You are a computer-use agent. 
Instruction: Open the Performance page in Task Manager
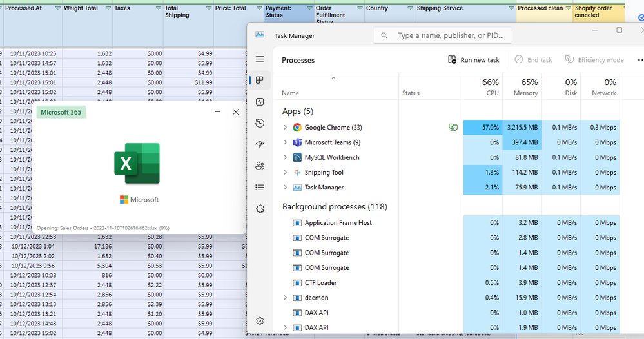260,102
